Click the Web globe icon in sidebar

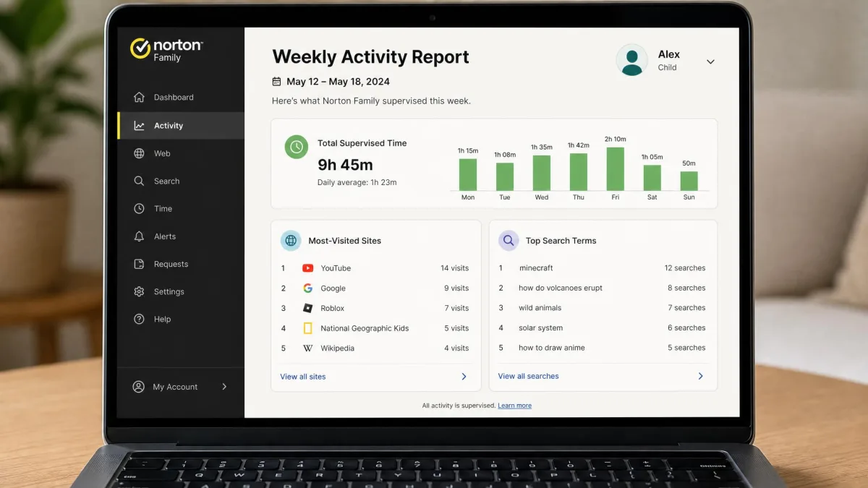click(x=140, y=153)
